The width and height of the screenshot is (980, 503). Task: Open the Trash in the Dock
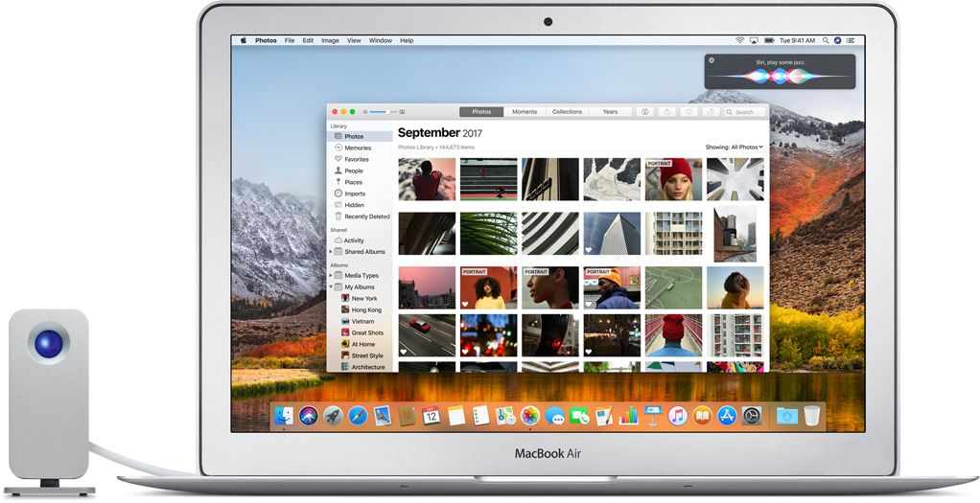pos(812,415)
